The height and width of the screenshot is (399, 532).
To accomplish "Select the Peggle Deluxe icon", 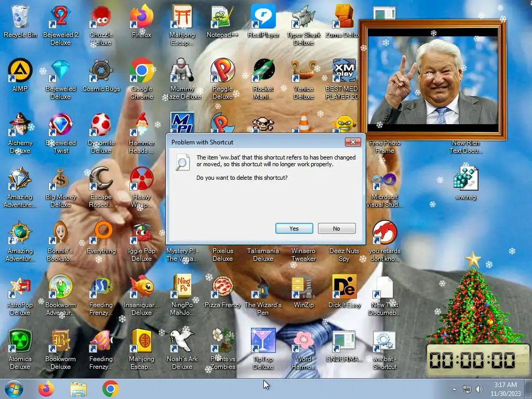I will (222, 79).
